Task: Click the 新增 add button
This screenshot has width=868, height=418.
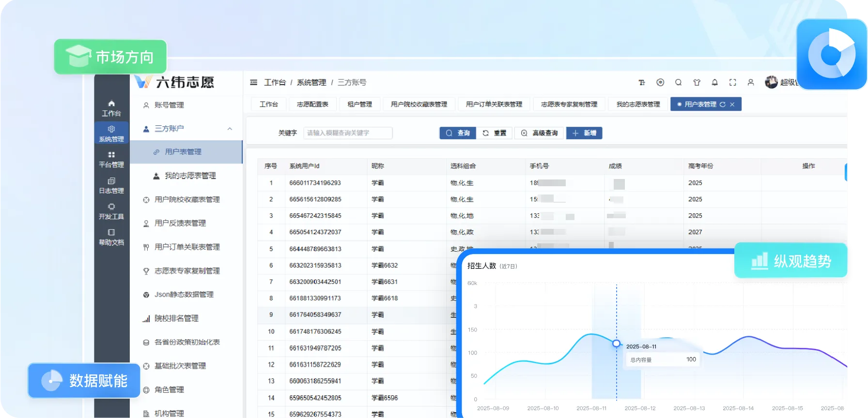Action: point(584,133)
